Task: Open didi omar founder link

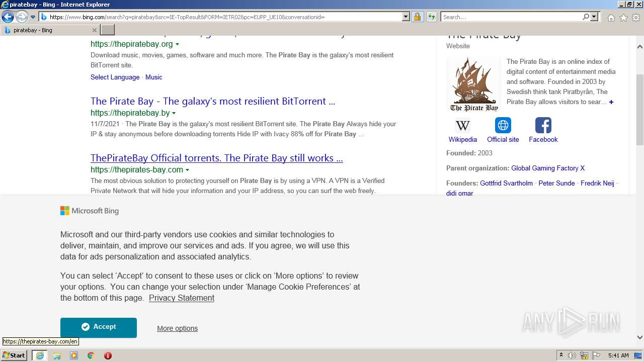Action: [459, 193]
